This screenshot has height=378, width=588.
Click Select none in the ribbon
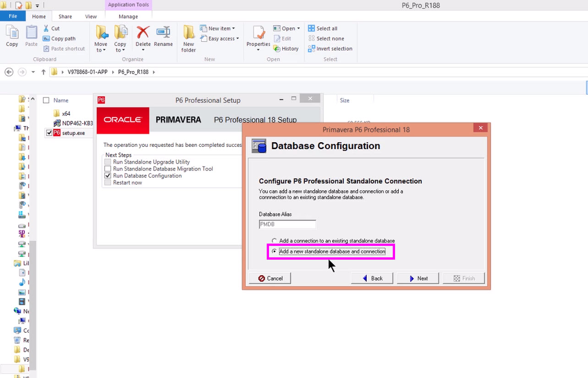click(326, 39)
